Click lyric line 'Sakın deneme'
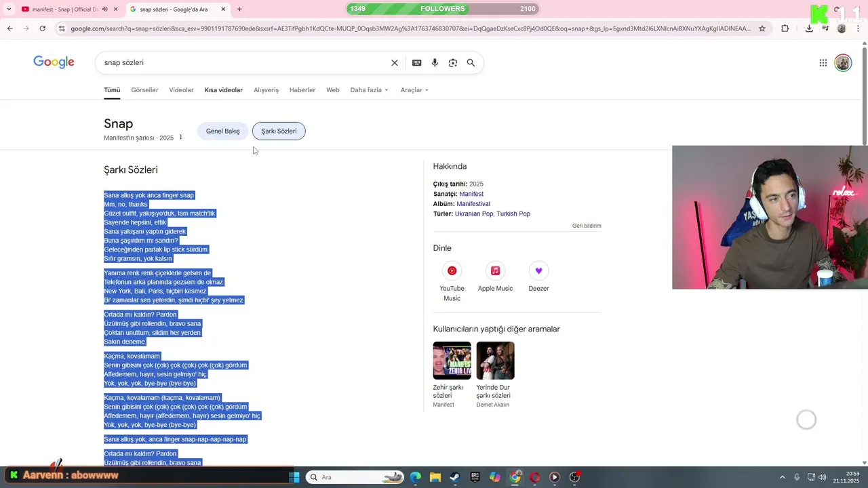This screenshot has width=868, height=488. tap(124, 342)
